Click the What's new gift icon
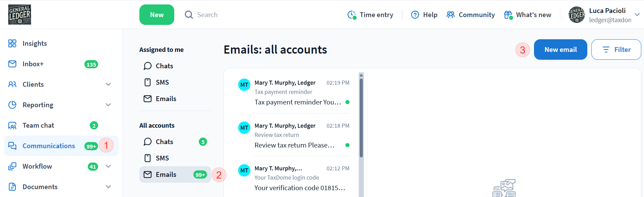Viewport: 644px width, 197px height. tap(508, 15)
